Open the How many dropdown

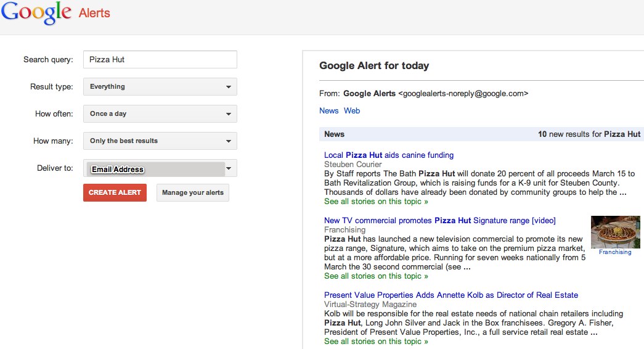(160, 141)
